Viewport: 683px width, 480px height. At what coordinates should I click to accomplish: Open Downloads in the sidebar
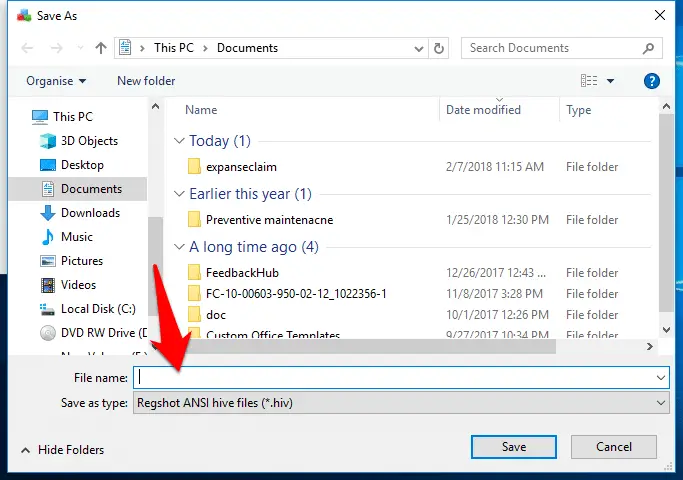tap(80, 213)
